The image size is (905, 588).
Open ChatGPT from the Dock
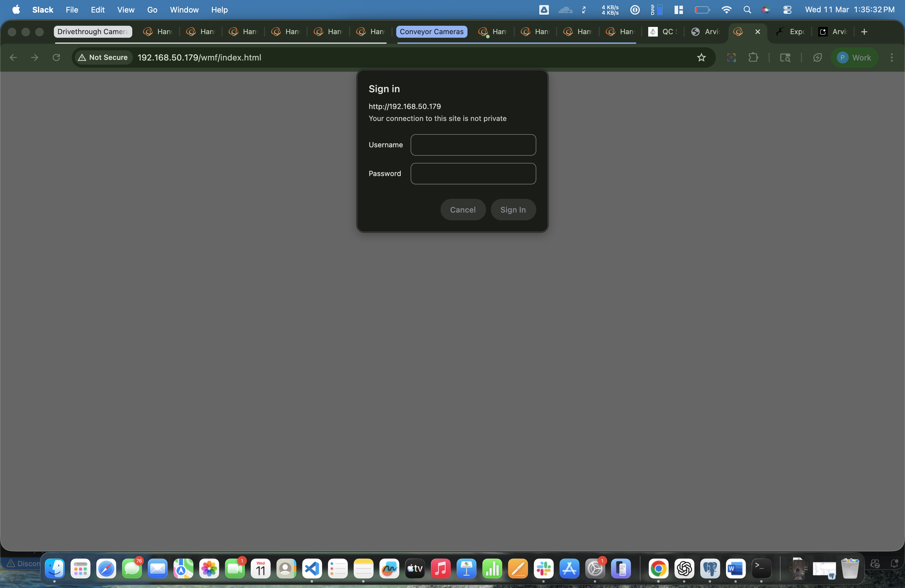click(x=684, y=569)
